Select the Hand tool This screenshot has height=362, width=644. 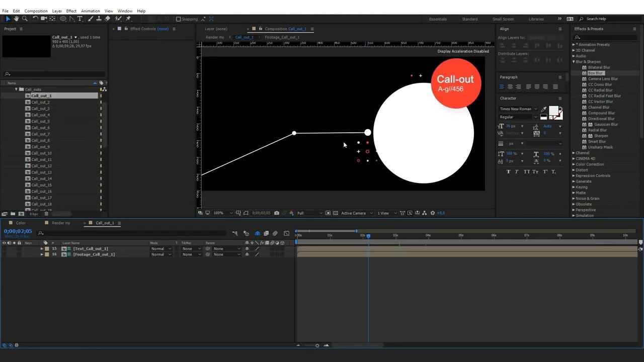tap(16, 19)
